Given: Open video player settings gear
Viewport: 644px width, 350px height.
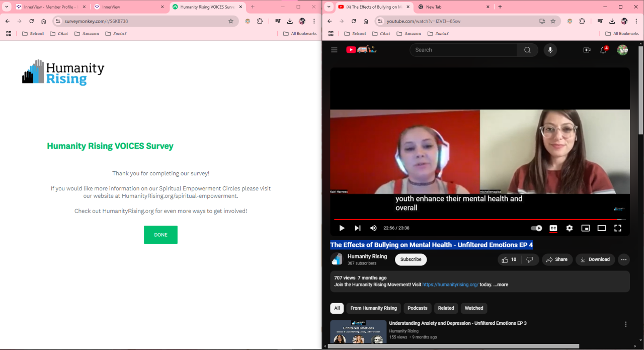Looking at the screenshot, I should [569, 228].
